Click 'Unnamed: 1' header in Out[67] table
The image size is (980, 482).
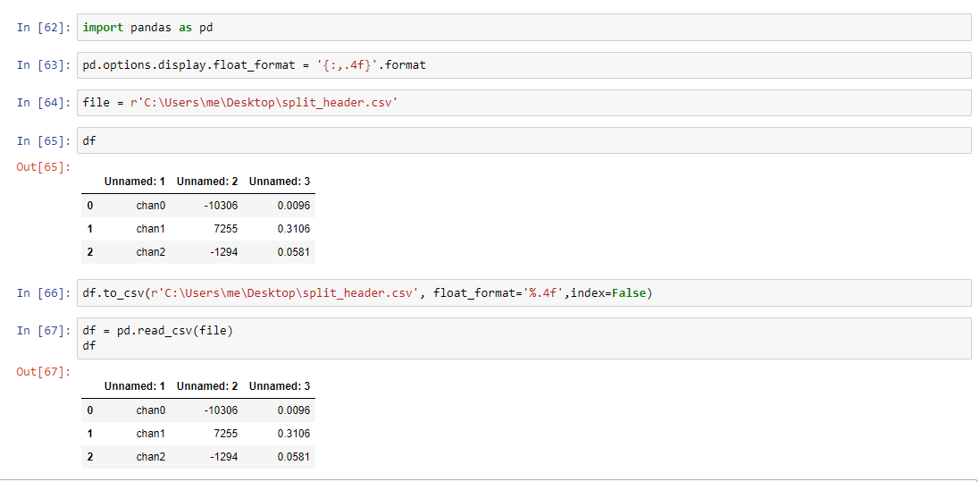click(135, 386)
